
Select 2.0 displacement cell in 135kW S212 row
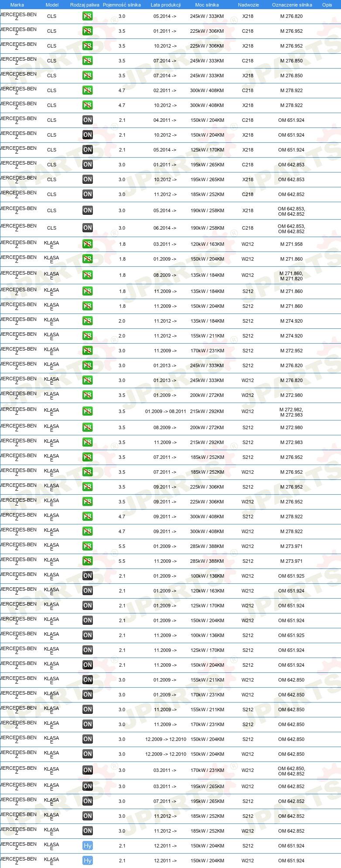tap(122, 321)
